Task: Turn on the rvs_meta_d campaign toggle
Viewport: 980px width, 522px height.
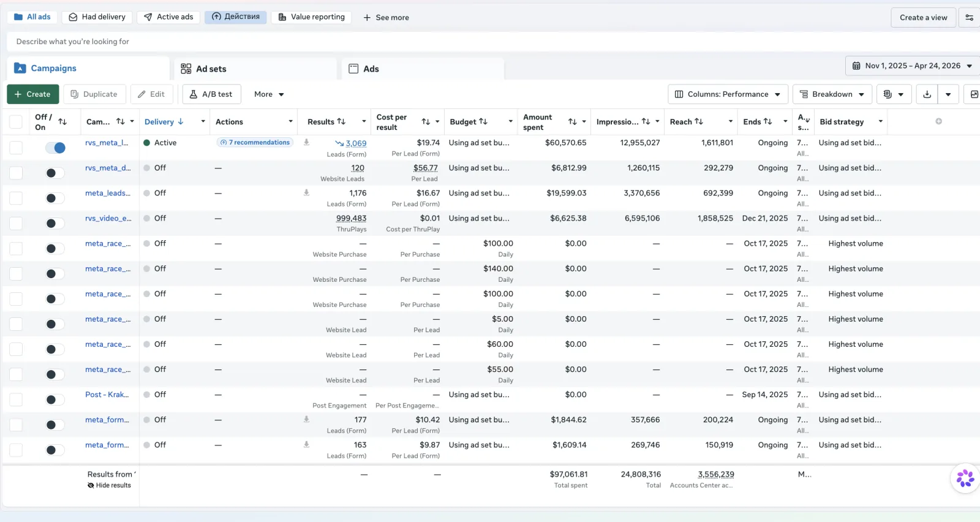Action: [55, 173]
